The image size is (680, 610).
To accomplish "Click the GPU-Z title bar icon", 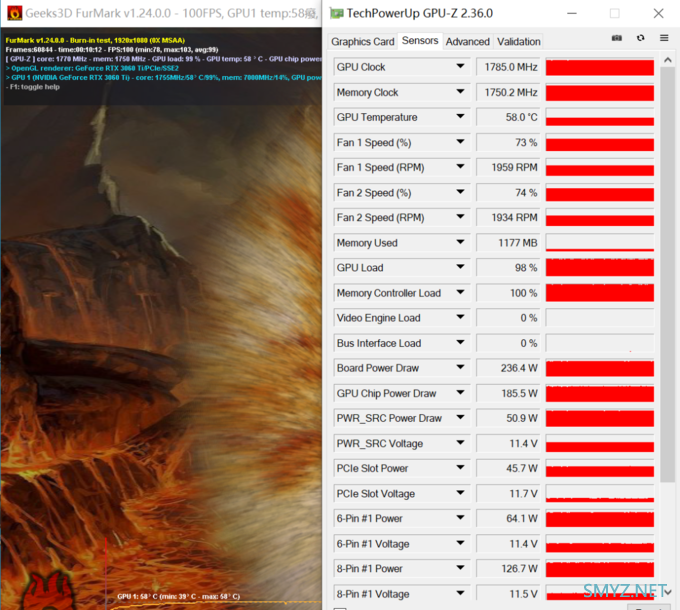I will tap(336, 13).
